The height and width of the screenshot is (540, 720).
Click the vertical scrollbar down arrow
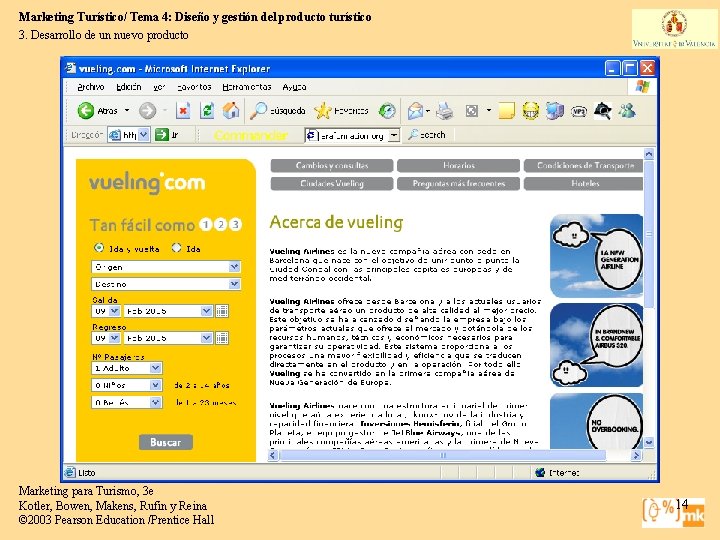tap(648, 443)
